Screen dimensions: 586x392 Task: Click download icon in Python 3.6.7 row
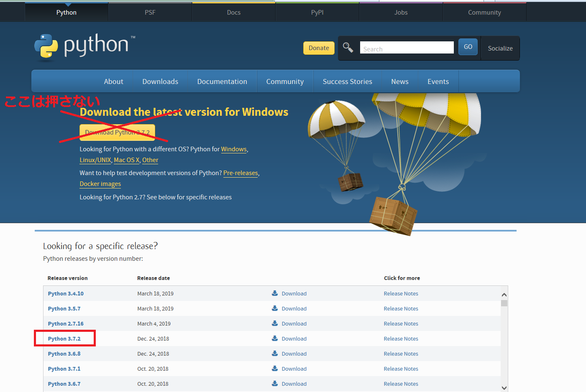[x=275, y=384]
